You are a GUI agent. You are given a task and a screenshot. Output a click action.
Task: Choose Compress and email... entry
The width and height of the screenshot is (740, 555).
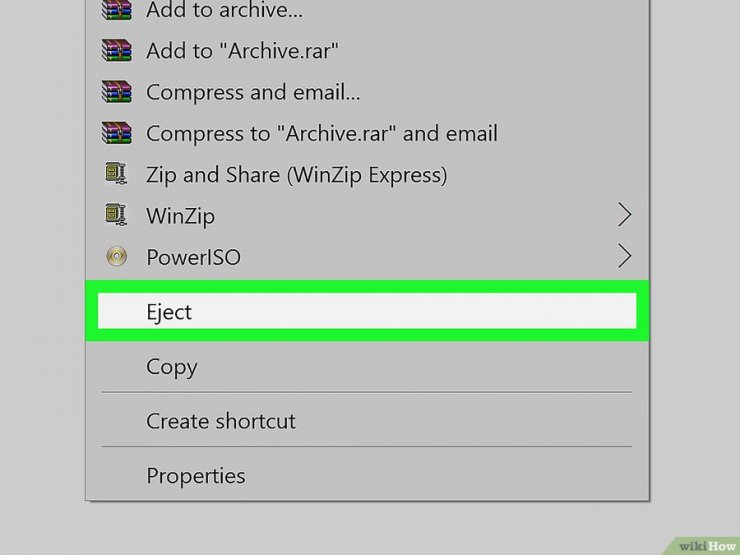(367, 92)
